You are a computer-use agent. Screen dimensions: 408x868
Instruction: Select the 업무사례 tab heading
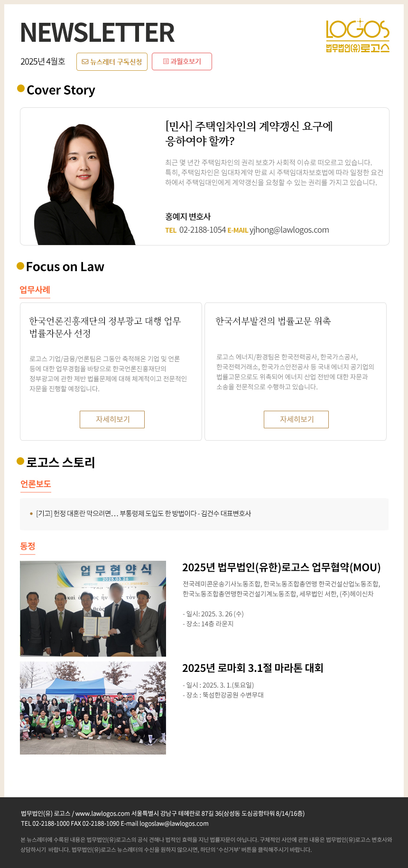(x=35, y=290)
